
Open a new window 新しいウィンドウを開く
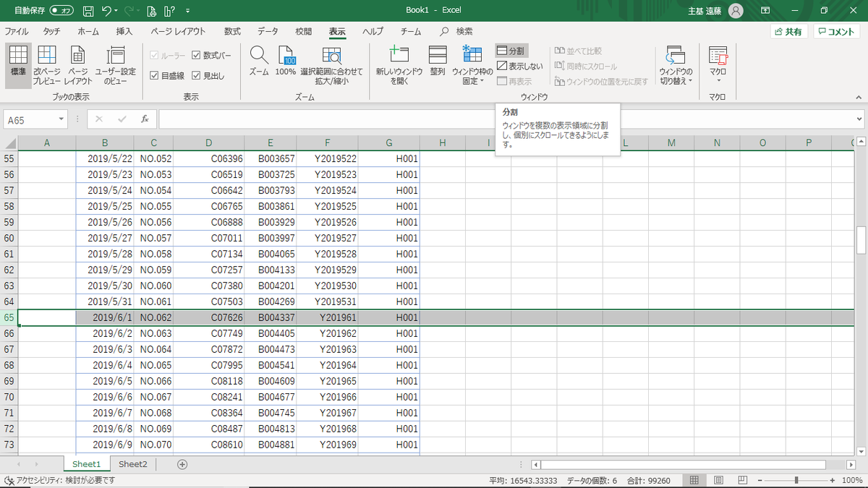[399, 65]
